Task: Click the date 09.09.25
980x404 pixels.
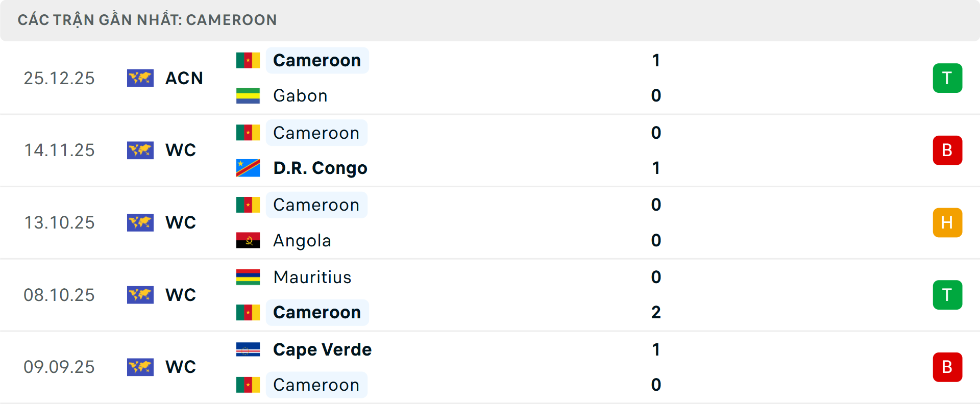Action: pos(59,367)
